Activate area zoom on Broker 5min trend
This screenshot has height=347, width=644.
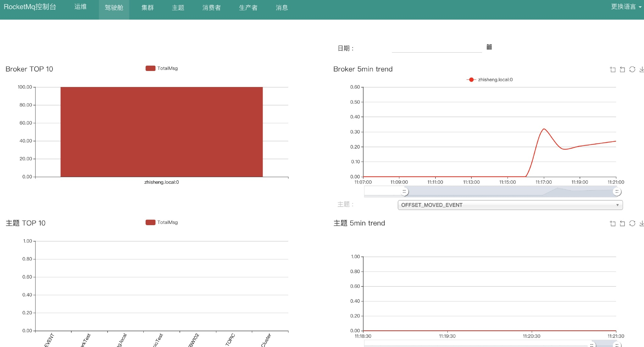pyautogui.click(x=613, y=69)
